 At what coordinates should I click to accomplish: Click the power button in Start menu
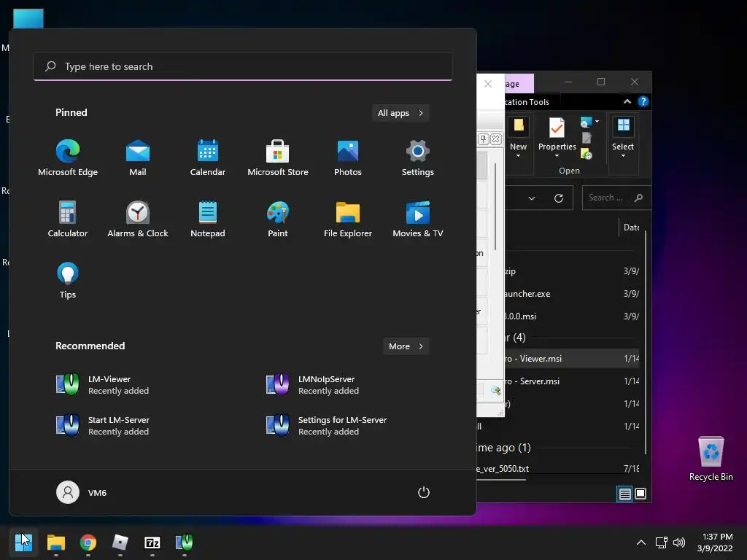424,492
